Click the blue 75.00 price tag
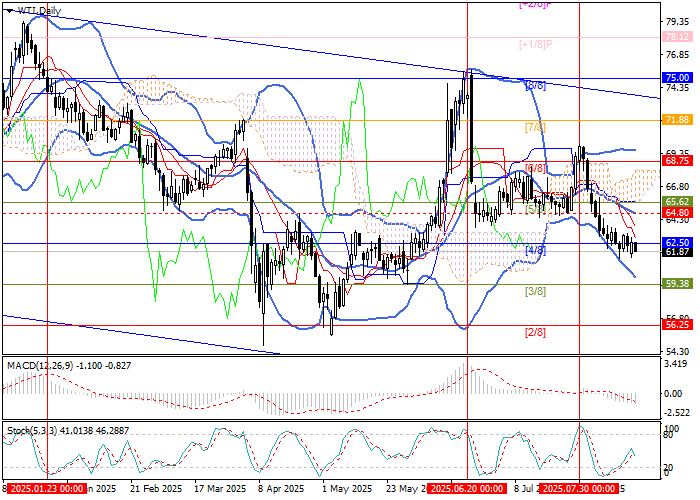Image resolution: width=700 pixels, height=500 pixels. pos(677,77)
